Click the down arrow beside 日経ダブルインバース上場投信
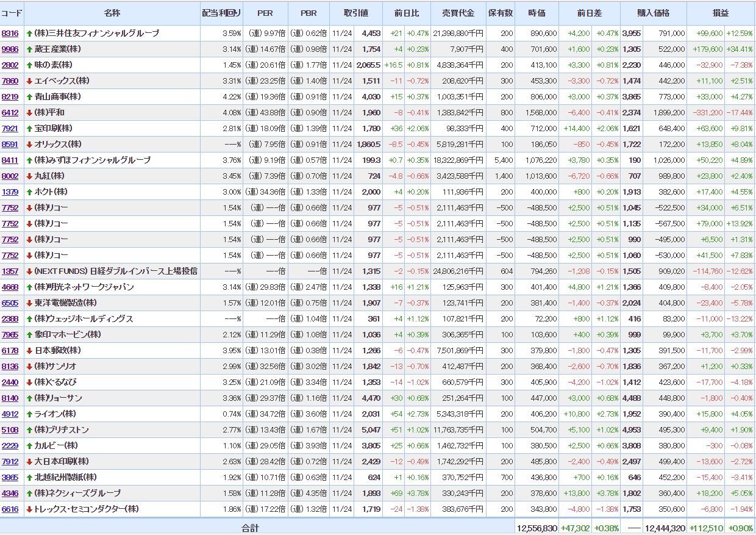The image size is (756, 535). [x=29, y=271]
